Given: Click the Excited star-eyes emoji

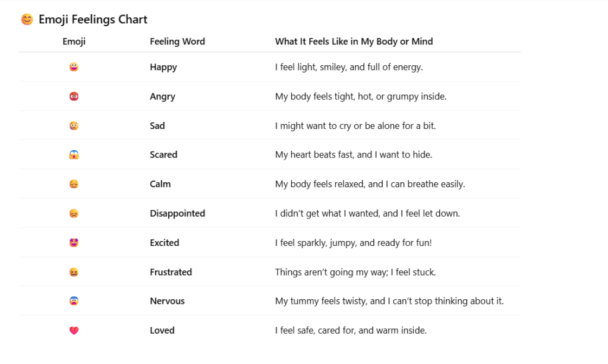Looking at the screenshot, I should point(74,243).
